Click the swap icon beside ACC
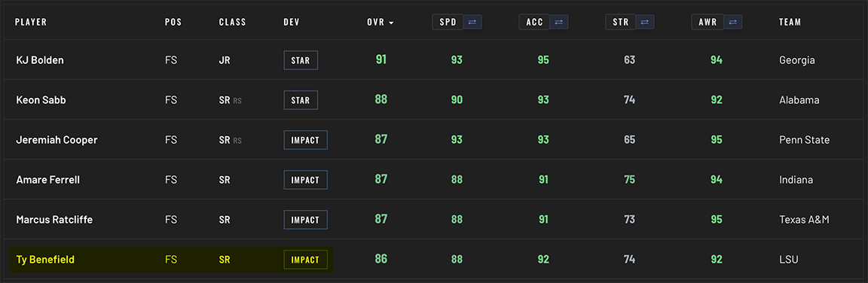This screenshot has width=868, height=283. (558, 22)
